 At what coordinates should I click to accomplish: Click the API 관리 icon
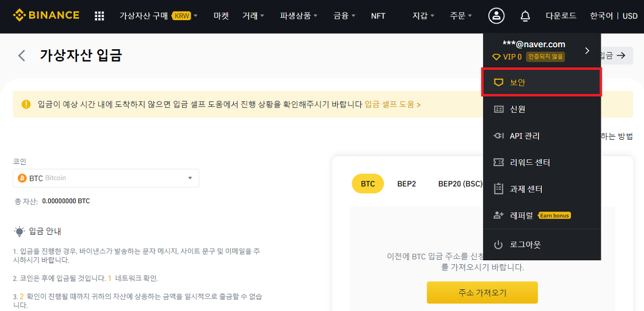pos(499,135)
